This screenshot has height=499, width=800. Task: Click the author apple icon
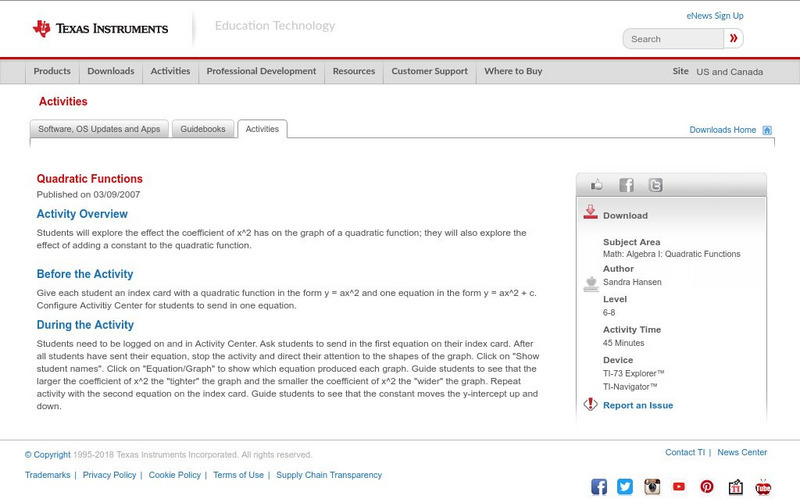point(591,284)
